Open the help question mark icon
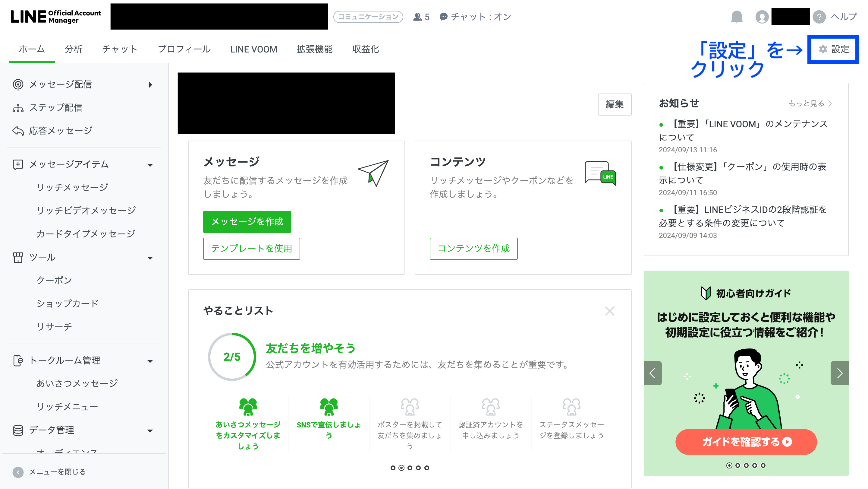The width and height of the screenshot is (868, 489). click(819, 17)
